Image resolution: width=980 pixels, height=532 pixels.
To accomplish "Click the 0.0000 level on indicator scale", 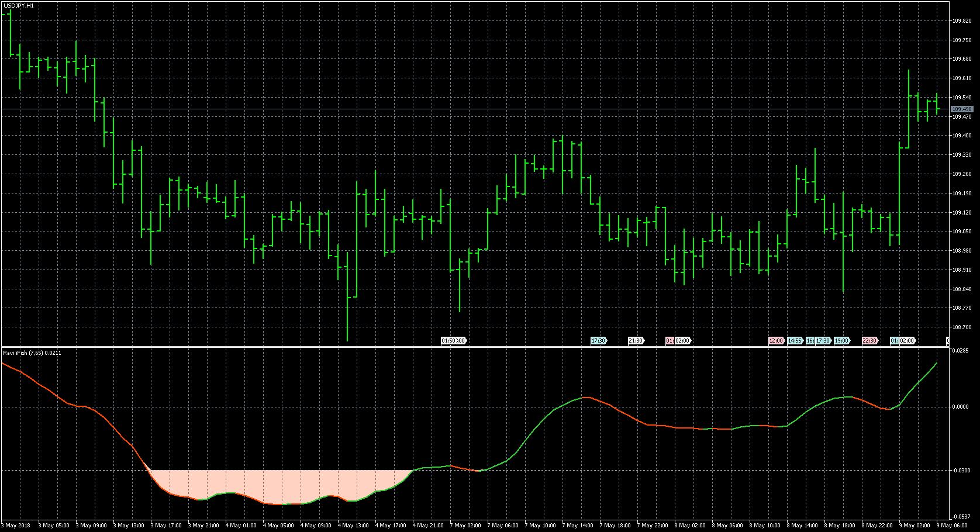I will click(962, 407).
